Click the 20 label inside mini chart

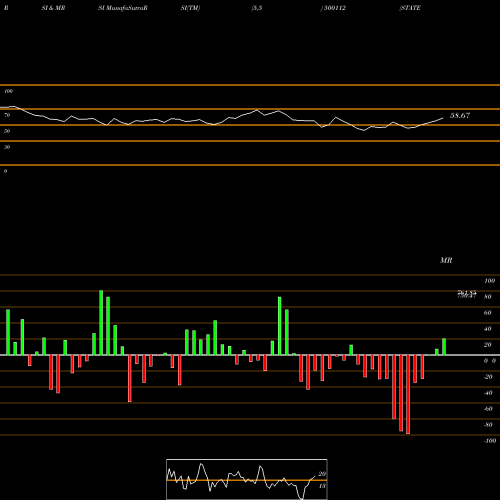(x=322, y=474)
